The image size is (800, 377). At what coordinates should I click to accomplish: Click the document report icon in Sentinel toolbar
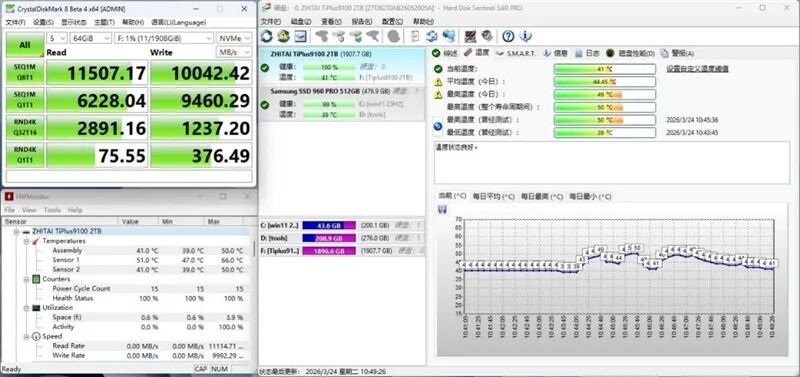pos(415,36)
